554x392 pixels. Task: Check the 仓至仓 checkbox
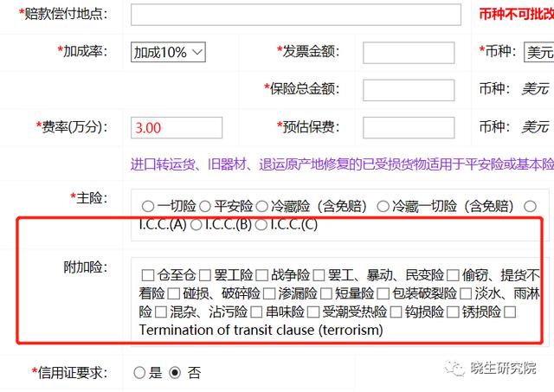(148, 275)
